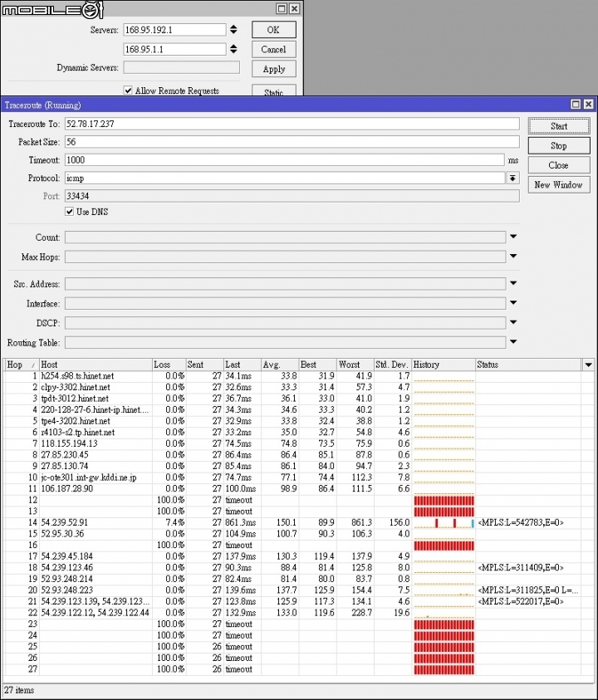Expand the Count field

[x=513, y=237]
